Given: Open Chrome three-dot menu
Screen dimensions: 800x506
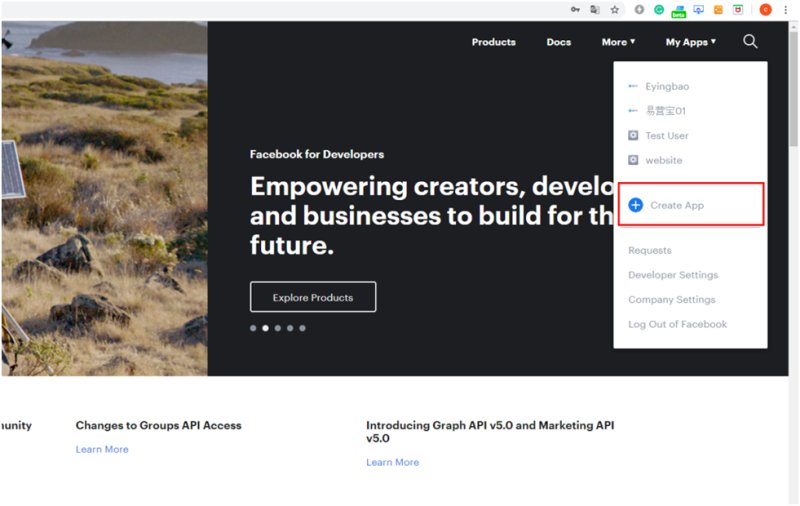Looking at the screenshot, I should point(786,10).
